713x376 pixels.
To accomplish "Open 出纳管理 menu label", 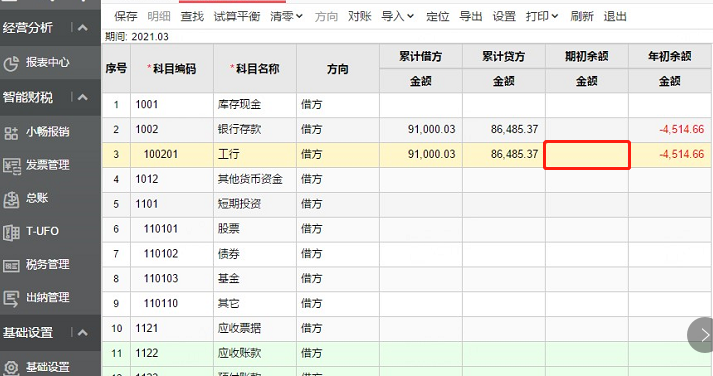I will (x=48, y=298).
